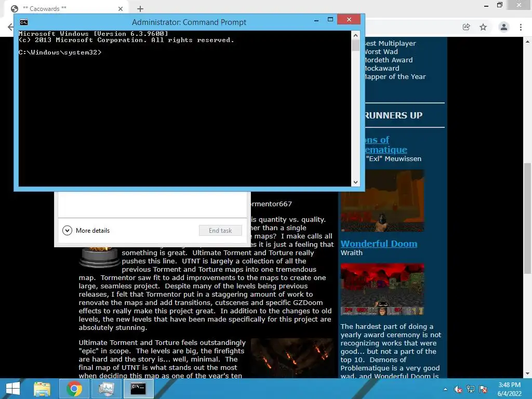Open Chrome three-dot menu
This screenshot has height=399, width=532.
[x=521, y=27]
